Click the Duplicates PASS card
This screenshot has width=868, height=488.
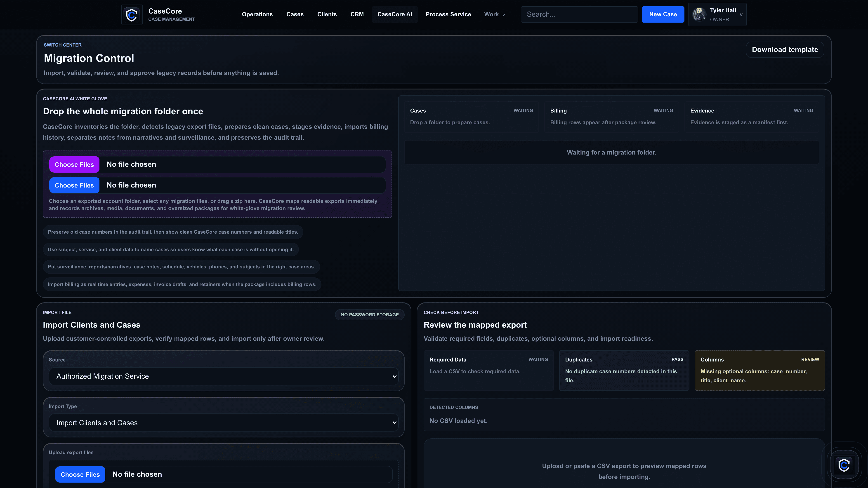[x=624, y=371]
